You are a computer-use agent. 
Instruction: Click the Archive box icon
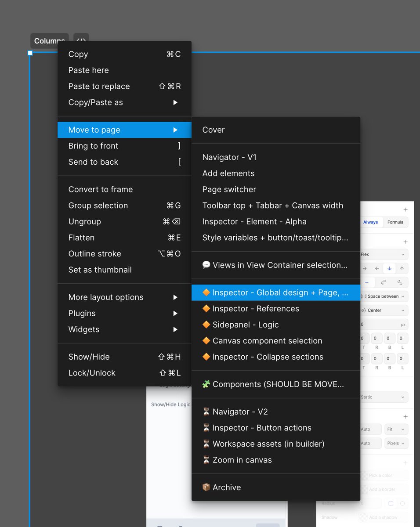coord(206,487)
